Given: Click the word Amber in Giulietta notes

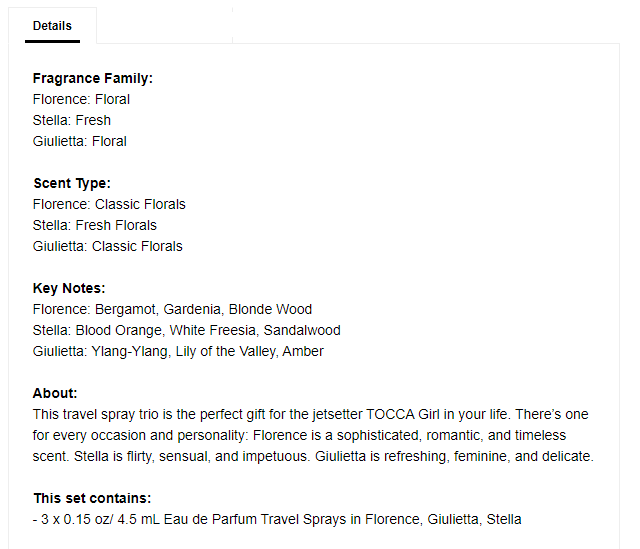Looking at the screenshot, I should (304, 351).
